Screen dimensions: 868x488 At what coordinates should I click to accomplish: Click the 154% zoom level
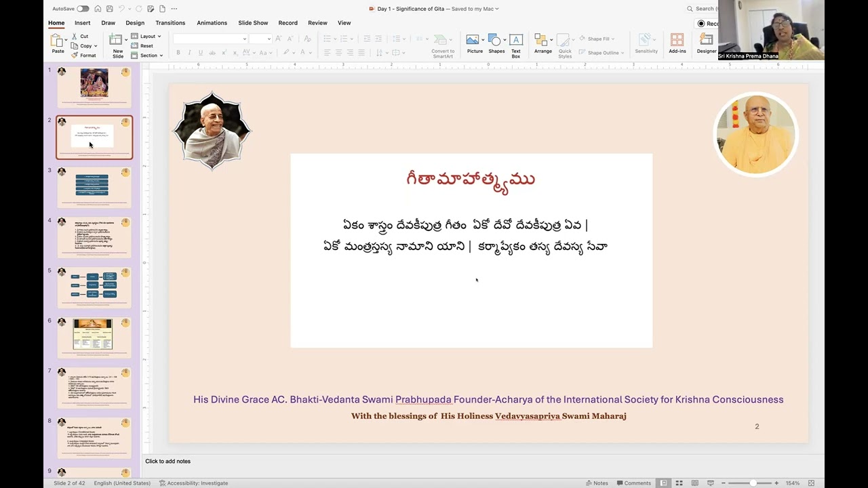792,483
